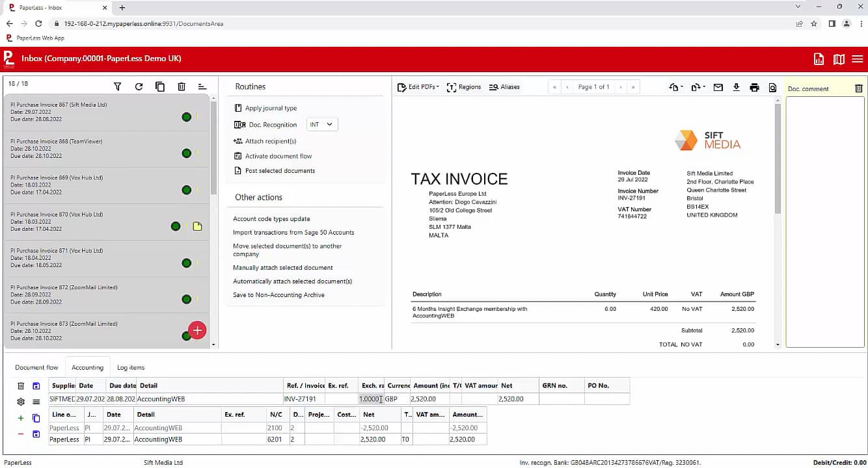The width and height of the screenshot is (868, 468).
Task: Expand the Edit PDFs dropdown
Action: coord(418,87)
